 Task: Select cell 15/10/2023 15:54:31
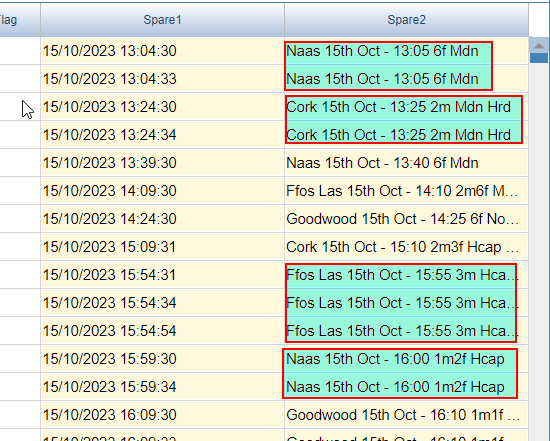pyautogui.click(x=162, y=275)
